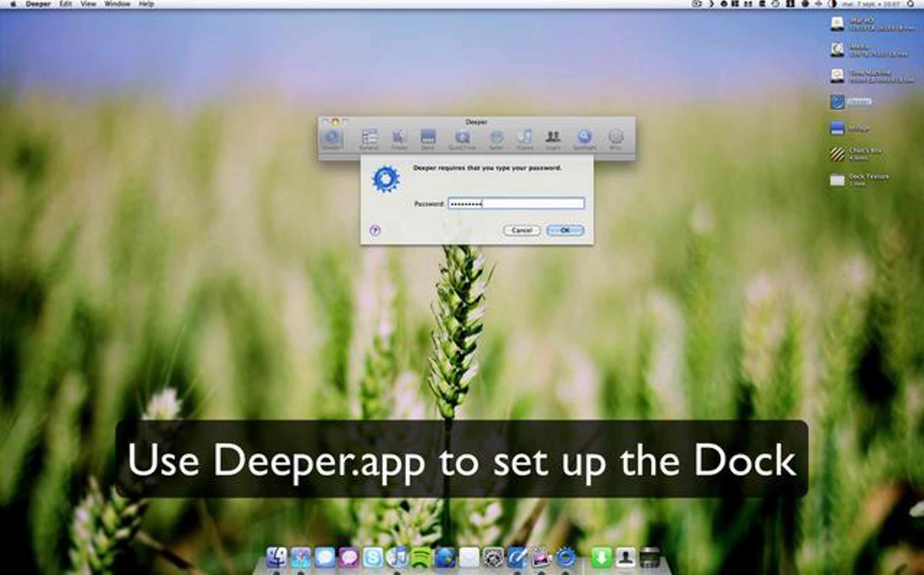Image resolution: width=924 pixels, height=575 pixels.
Task: Confirm the password with OK
Action: click(x=565, y=230)
